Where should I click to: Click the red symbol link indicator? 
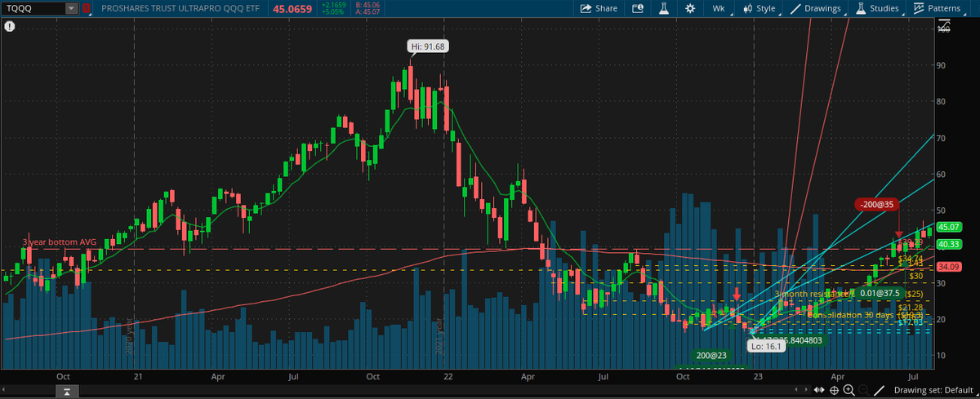click(x=86, y=8)
